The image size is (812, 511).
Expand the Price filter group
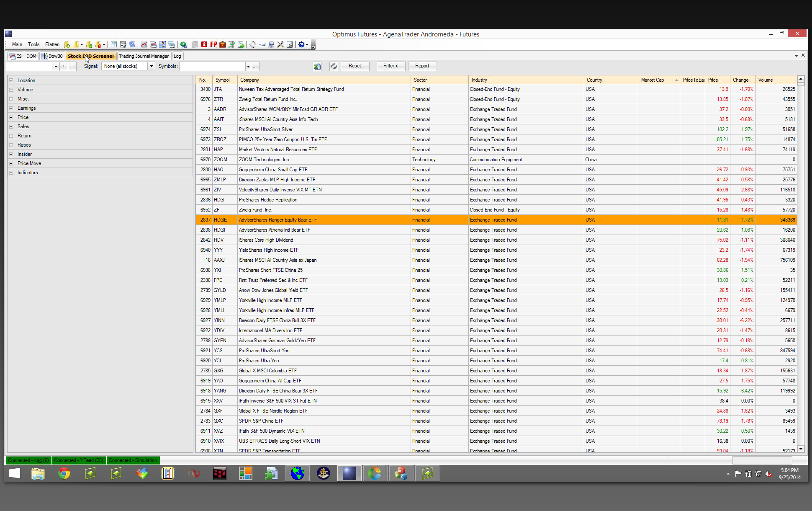coord(11,117)
